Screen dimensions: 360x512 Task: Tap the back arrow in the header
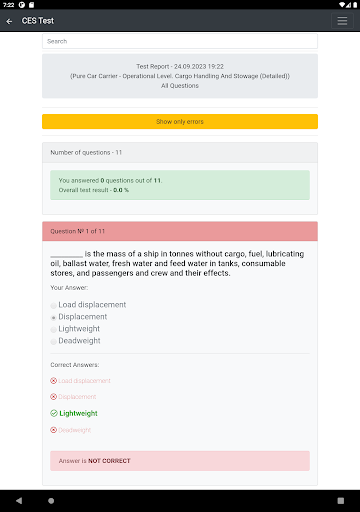coord(9,21)
